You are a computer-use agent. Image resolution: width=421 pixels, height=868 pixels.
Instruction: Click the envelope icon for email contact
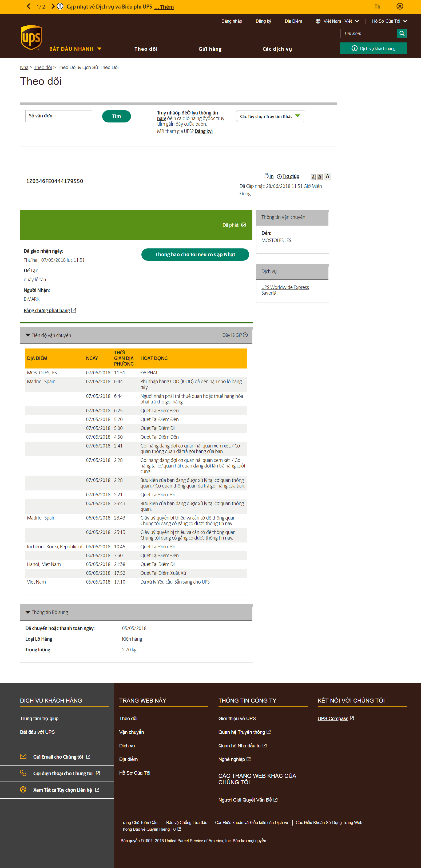(x=23, y=756)
